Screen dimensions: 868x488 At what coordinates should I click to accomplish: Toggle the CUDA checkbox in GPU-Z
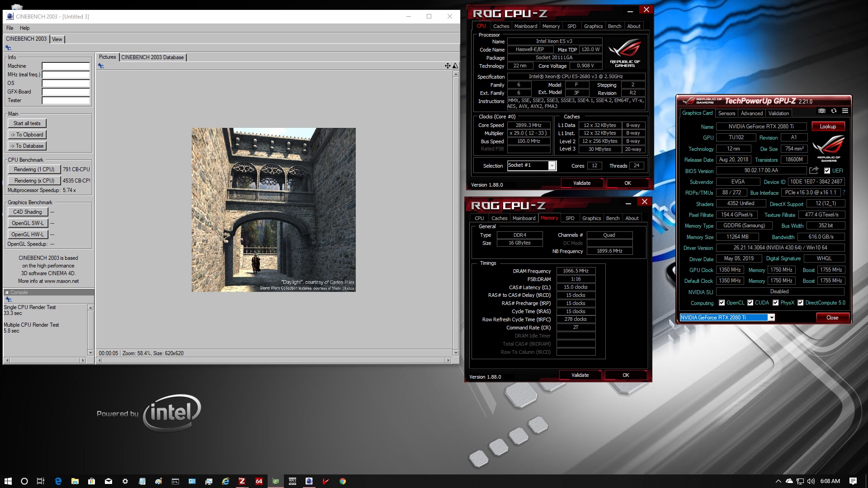pos(750,303)
